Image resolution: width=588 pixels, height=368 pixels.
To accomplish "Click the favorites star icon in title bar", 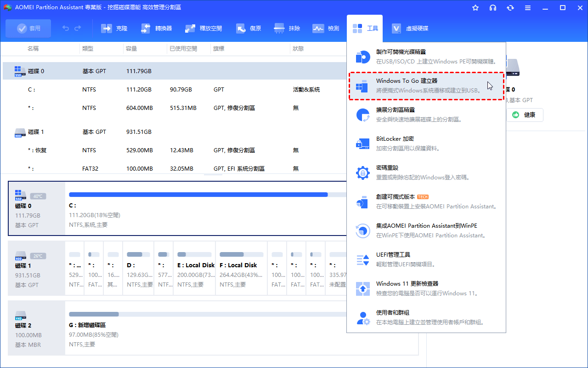I will [475, 8].
